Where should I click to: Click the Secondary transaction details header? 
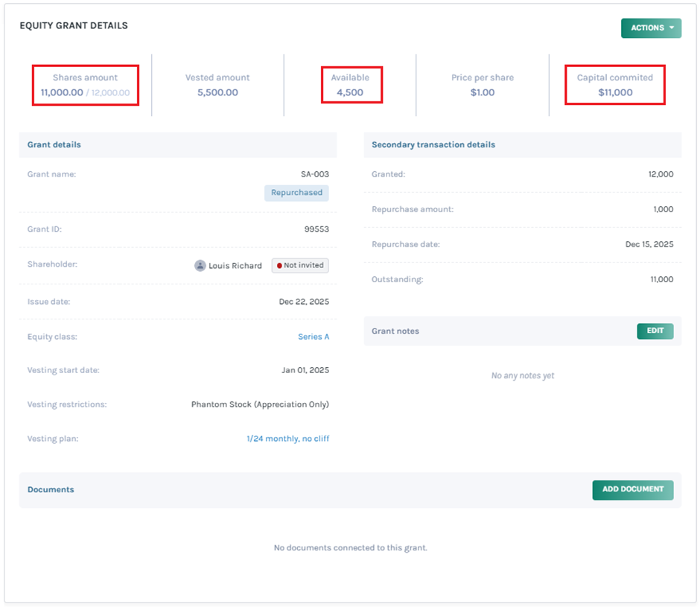tap(433, 145)
